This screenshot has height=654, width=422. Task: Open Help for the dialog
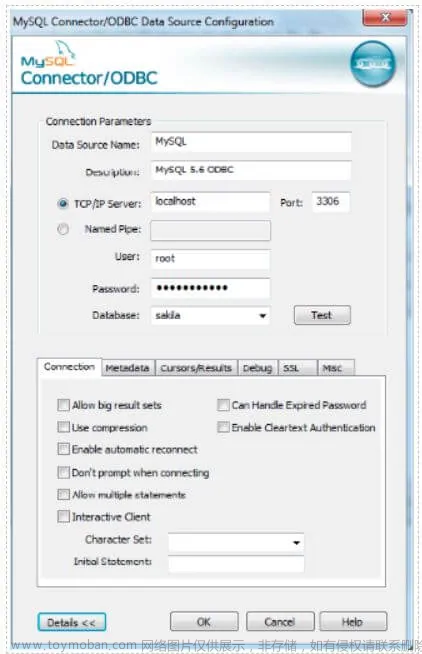(353, 622)
